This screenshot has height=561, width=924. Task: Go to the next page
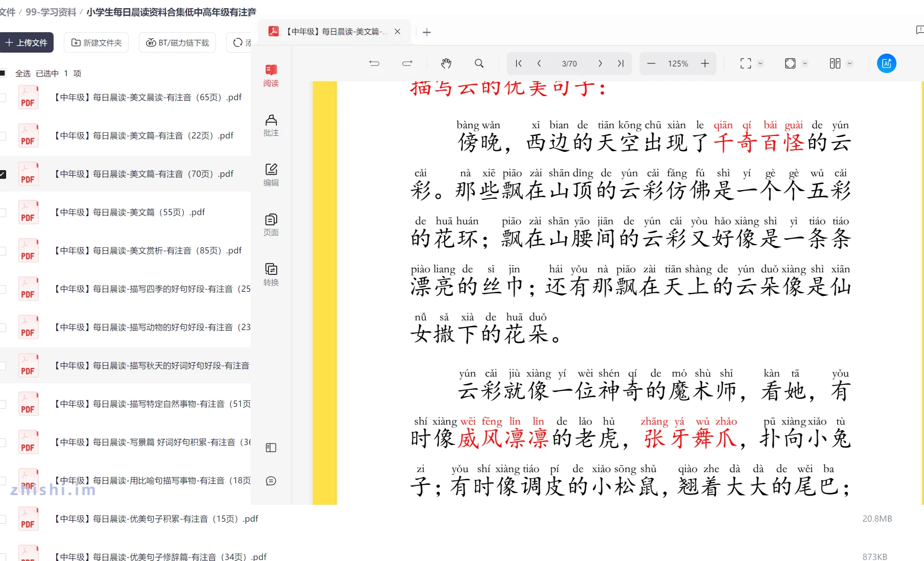pyautogui.click(x=600, y=63)
